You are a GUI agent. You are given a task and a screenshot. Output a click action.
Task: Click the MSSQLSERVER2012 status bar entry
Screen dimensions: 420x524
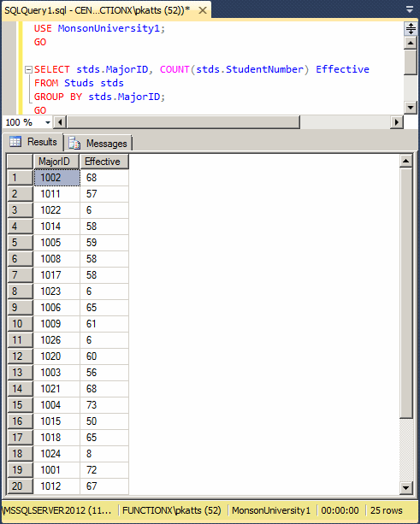58,510
